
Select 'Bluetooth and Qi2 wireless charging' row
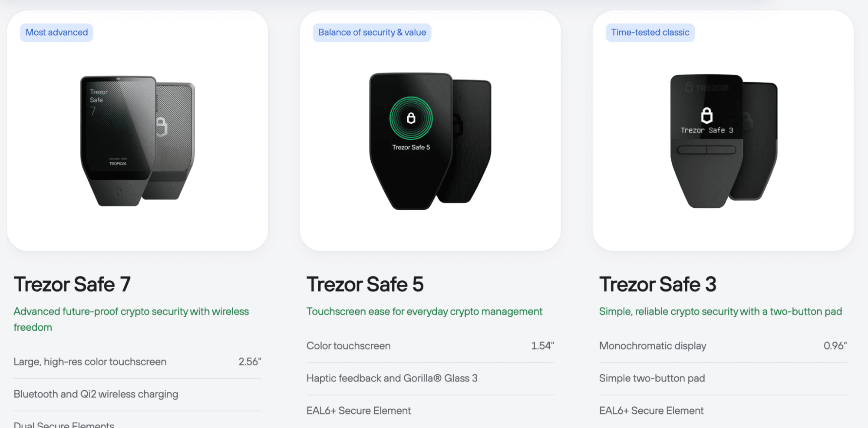(137, 395)
